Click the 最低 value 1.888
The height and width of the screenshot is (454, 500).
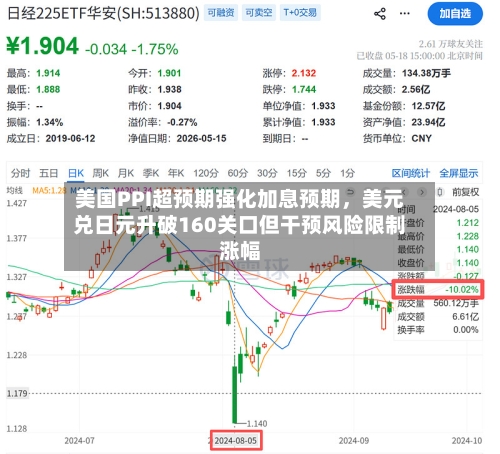click(x=48, y=89)
